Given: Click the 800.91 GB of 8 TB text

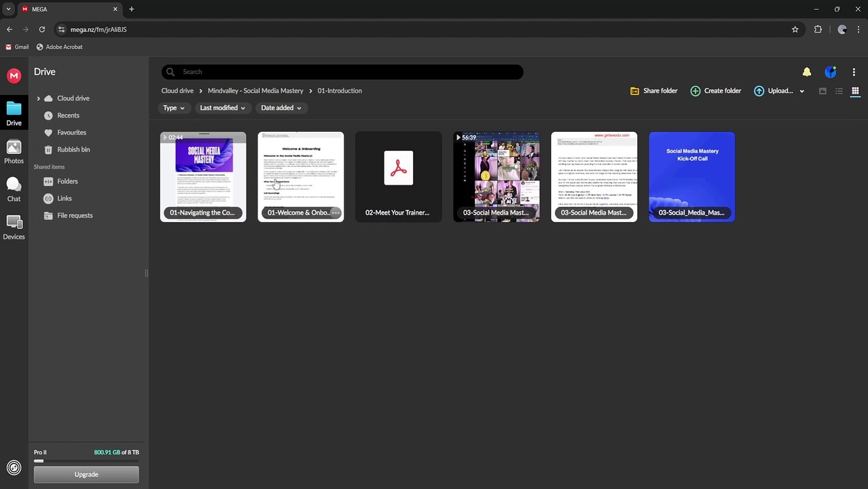Looking at the screenshot, I should (116, 452).
